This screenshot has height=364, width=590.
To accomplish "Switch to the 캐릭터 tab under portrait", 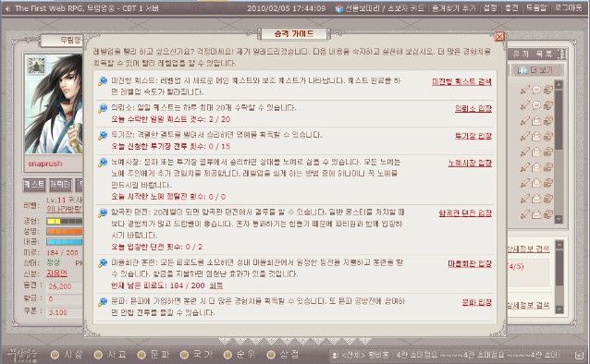I will [60, 185].
